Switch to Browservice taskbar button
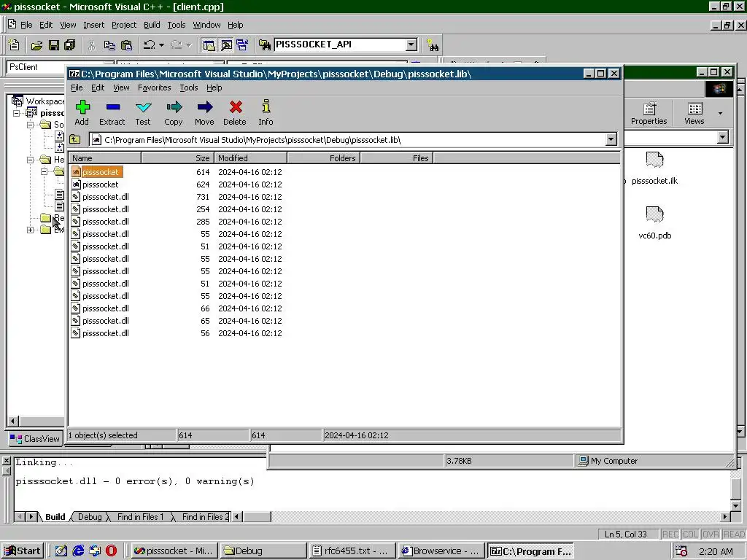Screen dimensions: 747x560 (x=441, y=551)
